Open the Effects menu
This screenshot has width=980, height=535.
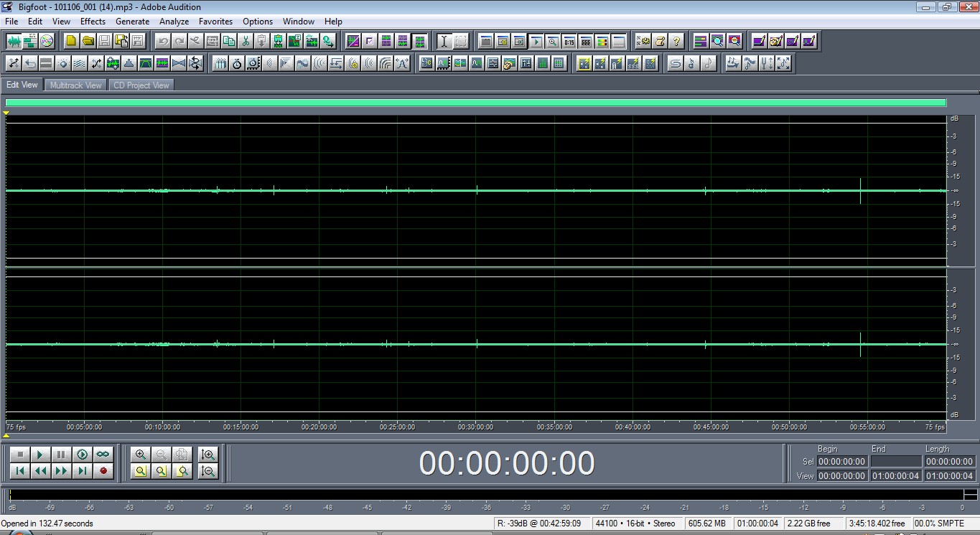[93, 22]
